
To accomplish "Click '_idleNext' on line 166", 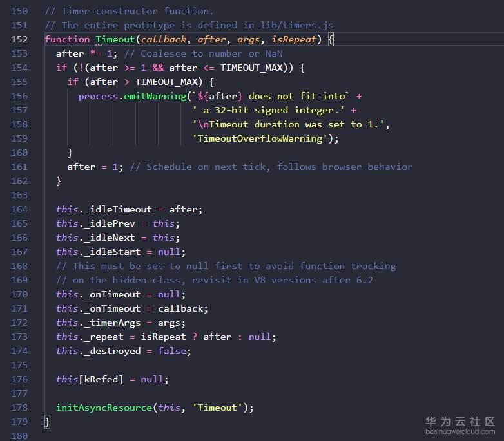I will (110, 238).
